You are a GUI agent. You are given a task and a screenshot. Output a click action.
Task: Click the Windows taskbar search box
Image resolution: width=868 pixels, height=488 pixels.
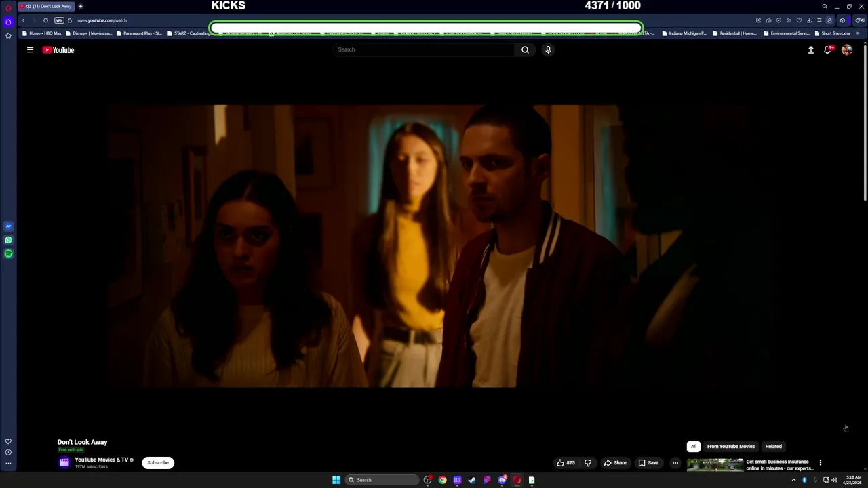381,480
